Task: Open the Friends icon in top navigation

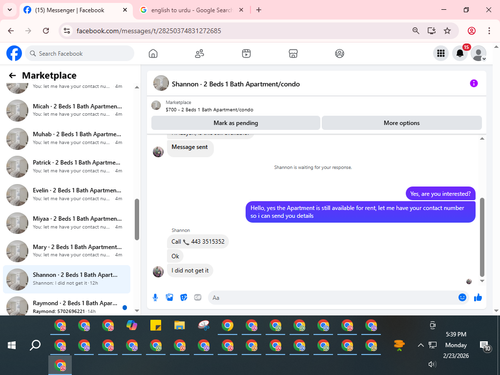Action: [199, 53]
